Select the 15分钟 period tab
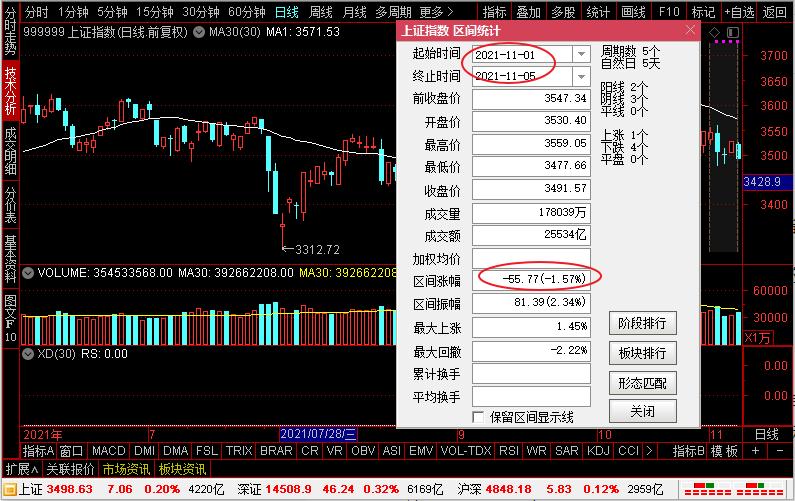 pos(155,11)
